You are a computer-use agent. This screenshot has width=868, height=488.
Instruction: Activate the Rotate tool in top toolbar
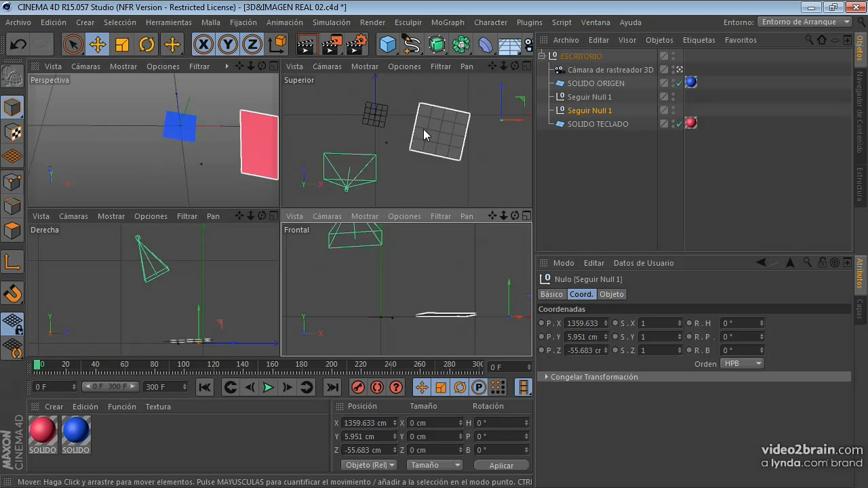click(147, 45)
